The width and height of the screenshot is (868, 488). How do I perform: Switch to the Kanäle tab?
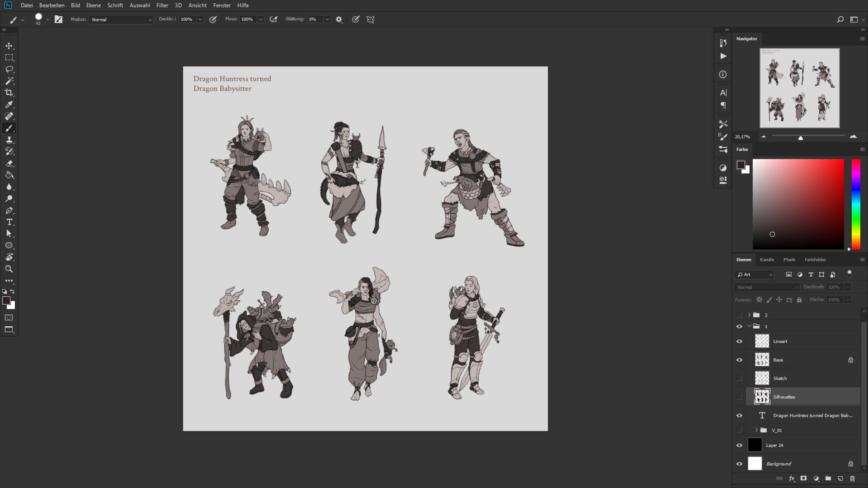(767, 260)
